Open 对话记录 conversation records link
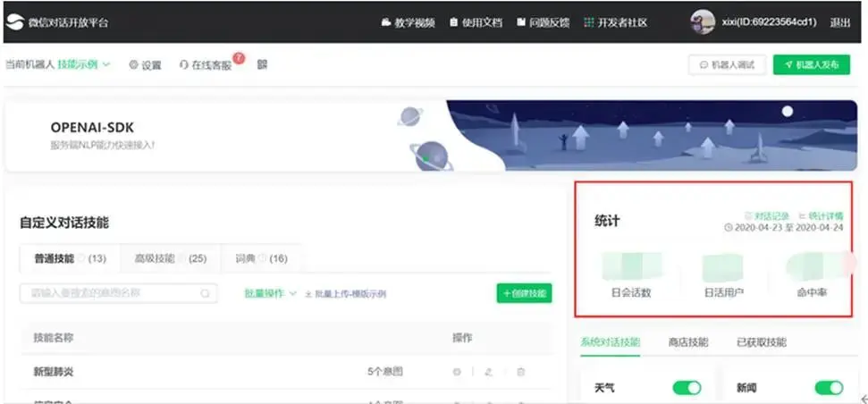 [766, 215]
